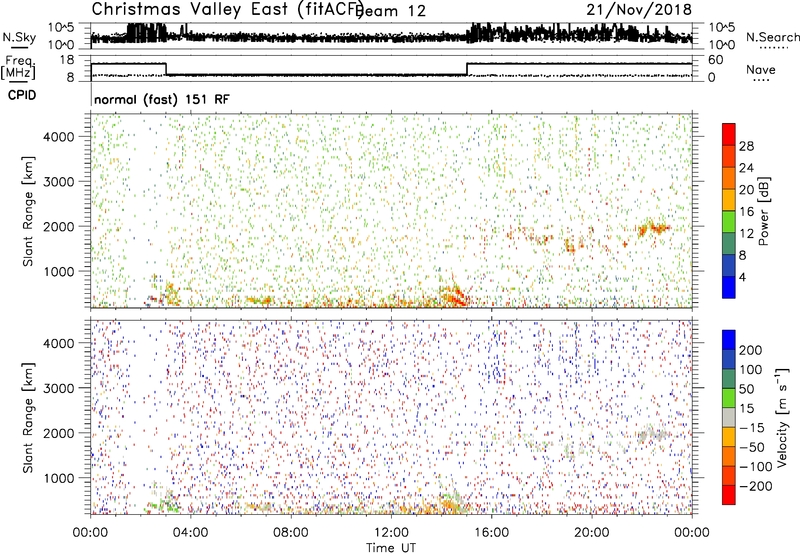
Task: Click the strong red echo near 15:00 in power panel
Action: click(x=454, y=297)
